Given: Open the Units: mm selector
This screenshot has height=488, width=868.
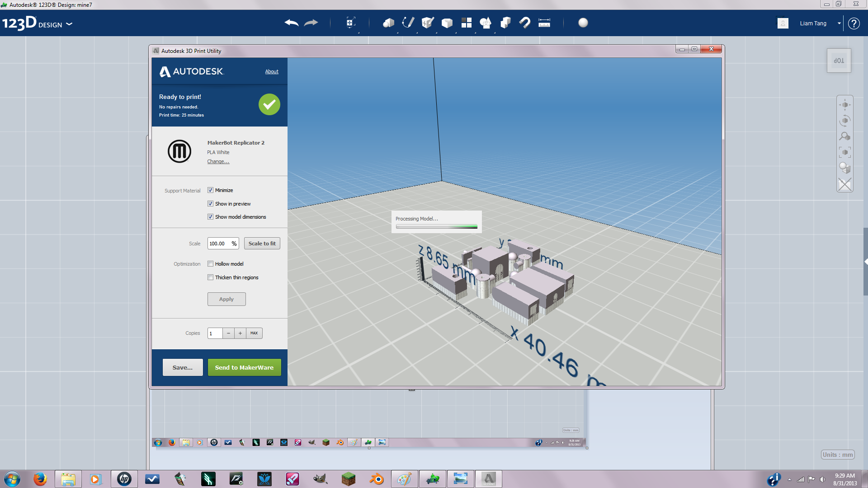Looking at the screenshot, I should pos(838,455).
